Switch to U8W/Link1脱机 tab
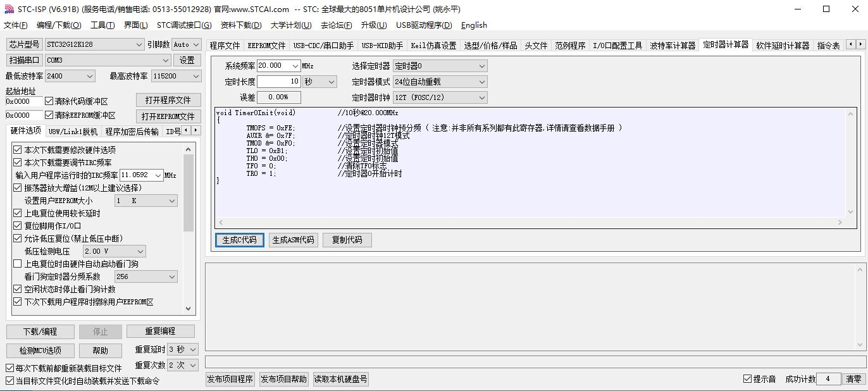 click(x=73, y=132)
